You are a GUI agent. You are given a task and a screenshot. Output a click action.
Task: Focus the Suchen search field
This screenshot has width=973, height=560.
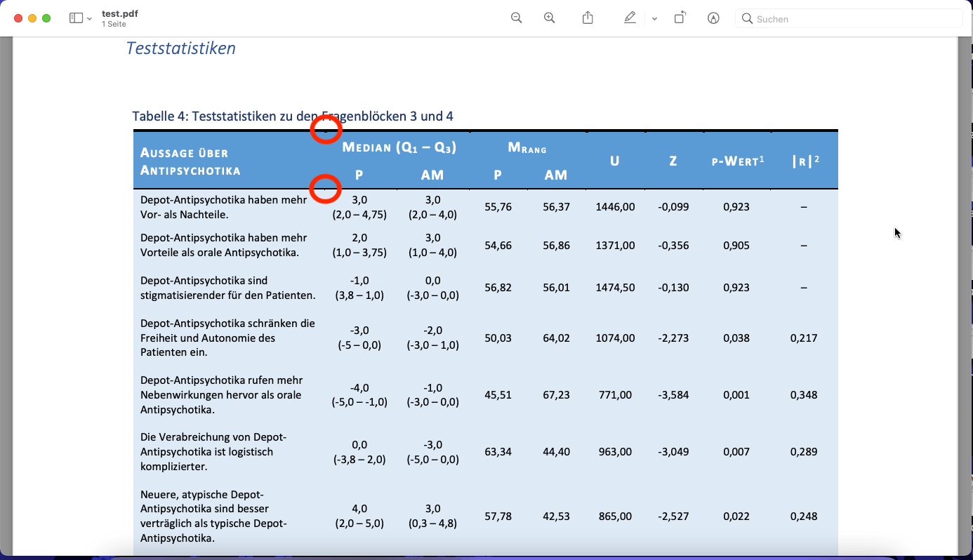click(x=849, y=19)
